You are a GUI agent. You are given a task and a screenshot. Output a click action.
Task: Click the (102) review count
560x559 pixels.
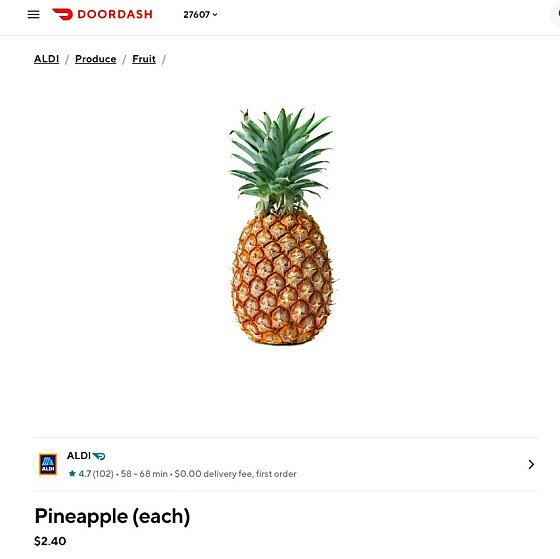(x=103, y=474)
